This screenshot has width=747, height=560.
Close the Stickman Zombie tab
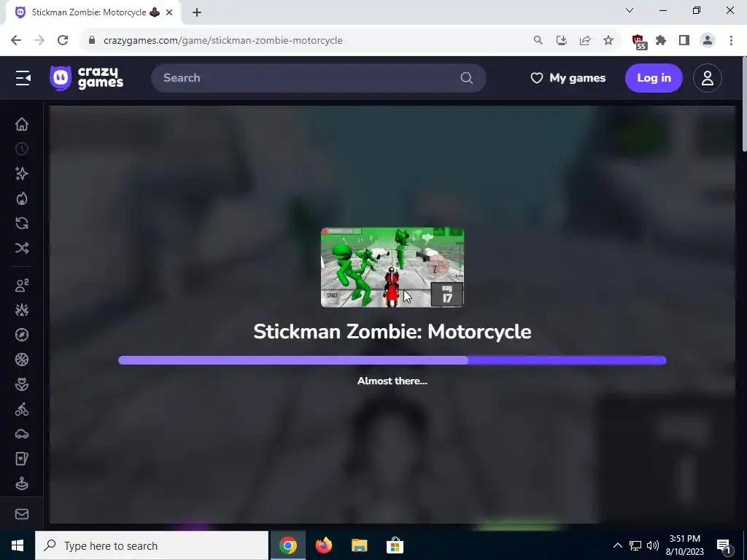(169, 12)
